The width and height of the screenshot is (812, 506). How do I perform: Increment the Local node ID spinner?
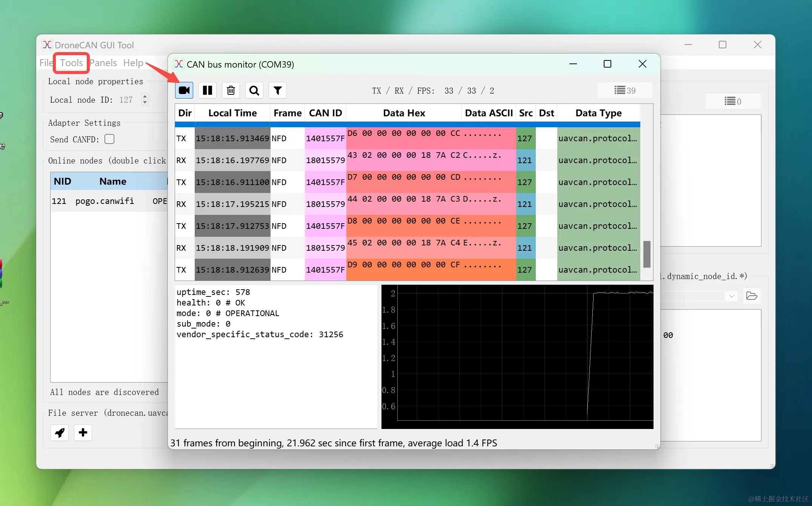coord(145,96)
